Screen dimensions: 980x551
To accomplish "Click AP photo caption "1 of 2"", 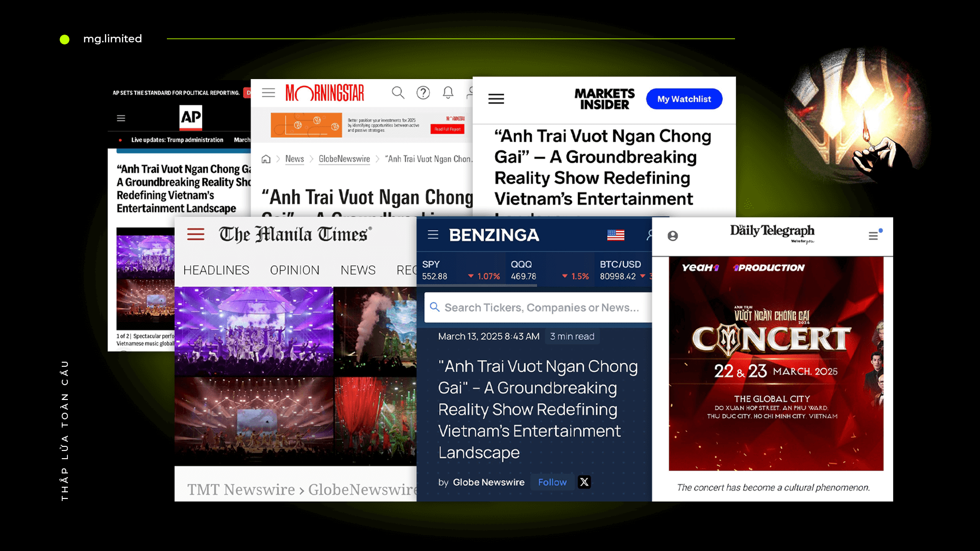I will click(x=145, y=340).
